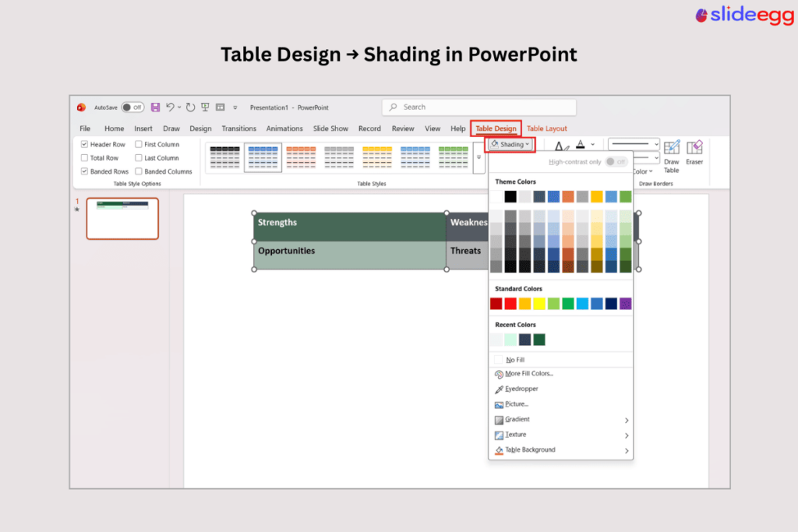Select slide 1 thumbnail
798x532 pixels.
[122, 219]
